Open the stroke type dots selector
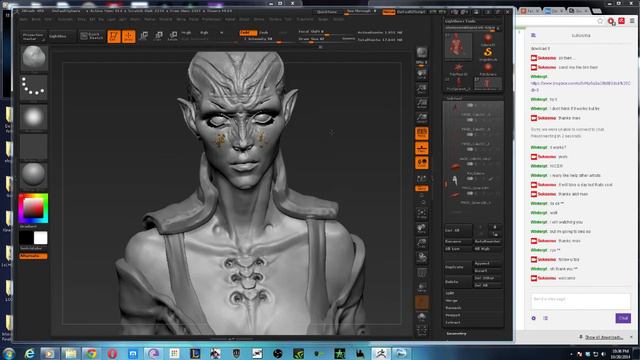The width and height of the screenshot is (640, 360). (33, 87)
